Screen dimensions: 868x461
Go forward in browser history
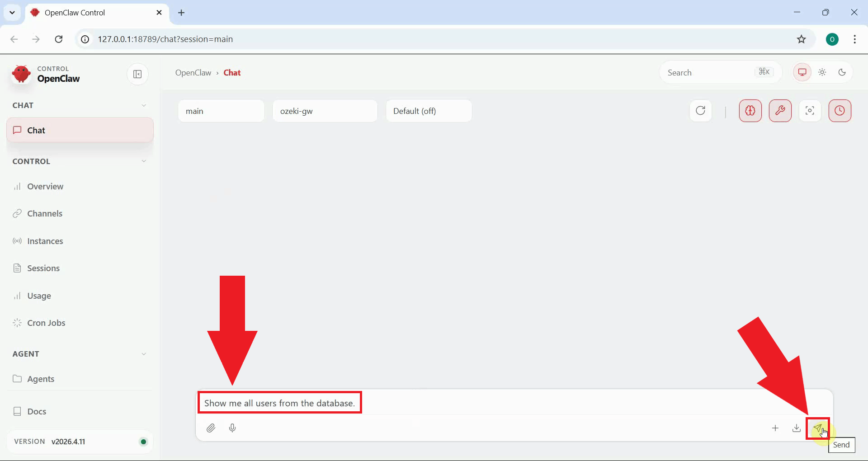[x=36, y=39]
